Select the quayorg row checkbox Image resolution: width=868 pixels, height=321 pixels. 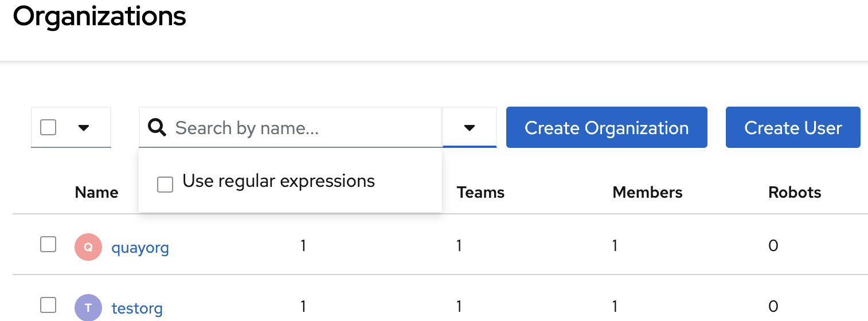click(x=48, y=245)
